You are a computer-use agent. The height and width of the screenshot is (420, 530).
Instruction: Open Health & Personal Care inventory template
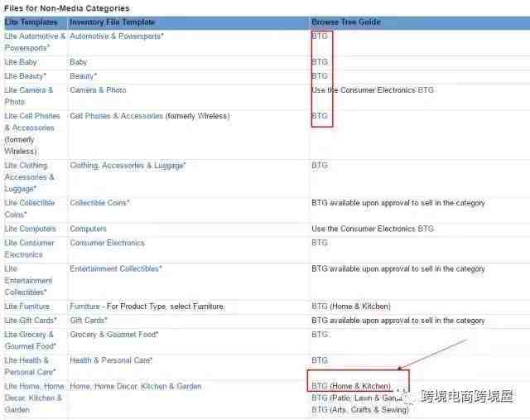coord(111,360)
